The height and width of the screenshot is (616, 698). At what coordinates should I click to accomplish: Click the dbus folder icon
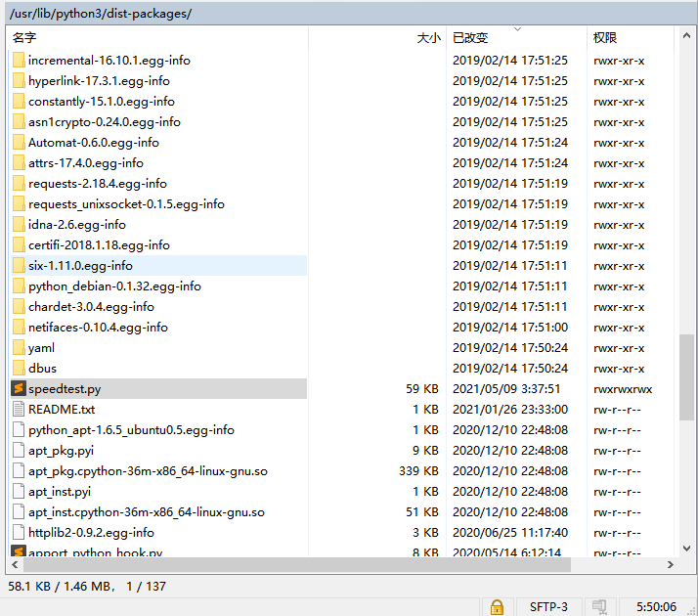click(x=19, y=368)
